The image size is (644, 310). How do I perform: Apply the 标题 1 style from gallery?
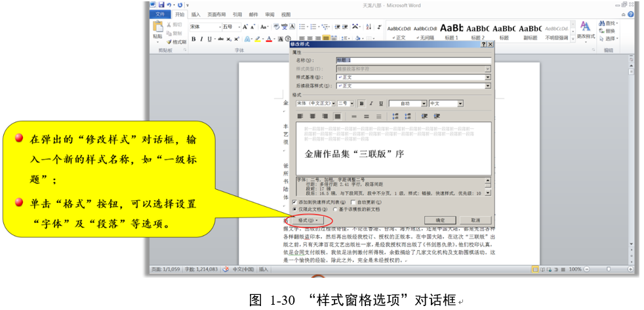451,32
